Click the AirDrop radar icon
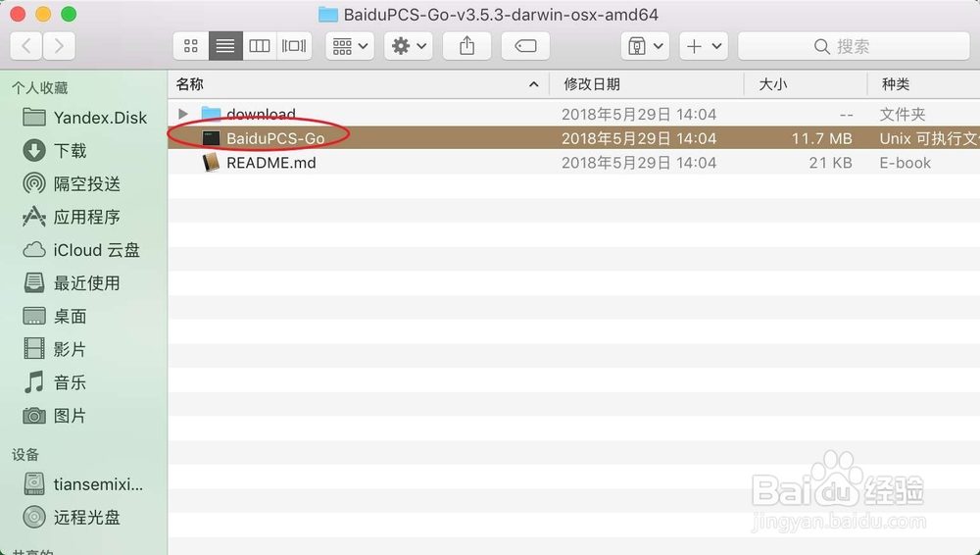Image resolution: width=980 pixels, height=555 pixels. [x=33, y=183]
